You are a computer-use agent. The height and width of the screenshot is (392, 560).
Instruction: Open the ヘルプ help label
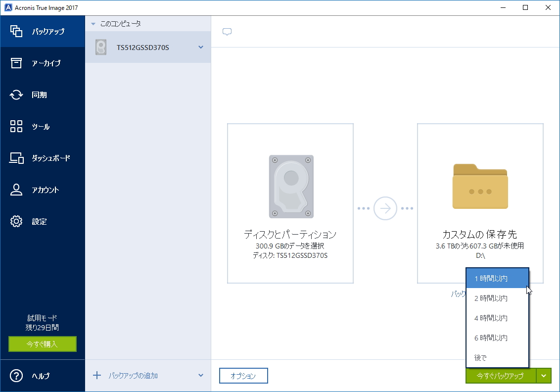pyautogui.click(x=41, y=376)
